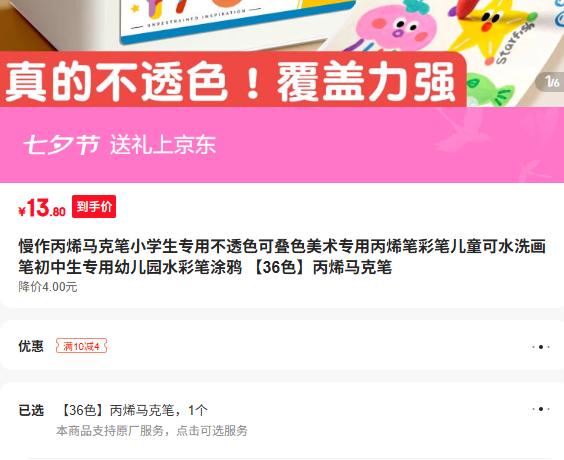Tap the green fish drawing in product image

(x=491, y=90)
